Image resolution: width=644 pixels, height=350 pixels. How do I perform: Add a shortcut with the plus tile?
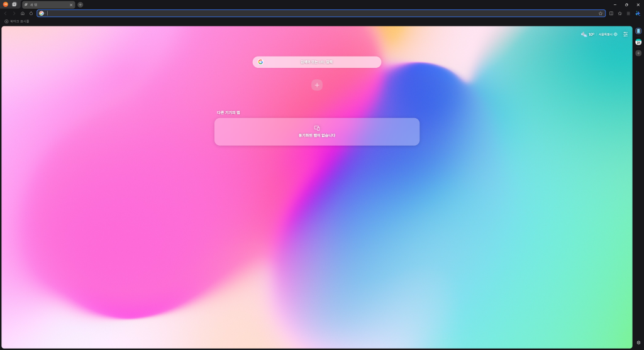pos(317,85)
